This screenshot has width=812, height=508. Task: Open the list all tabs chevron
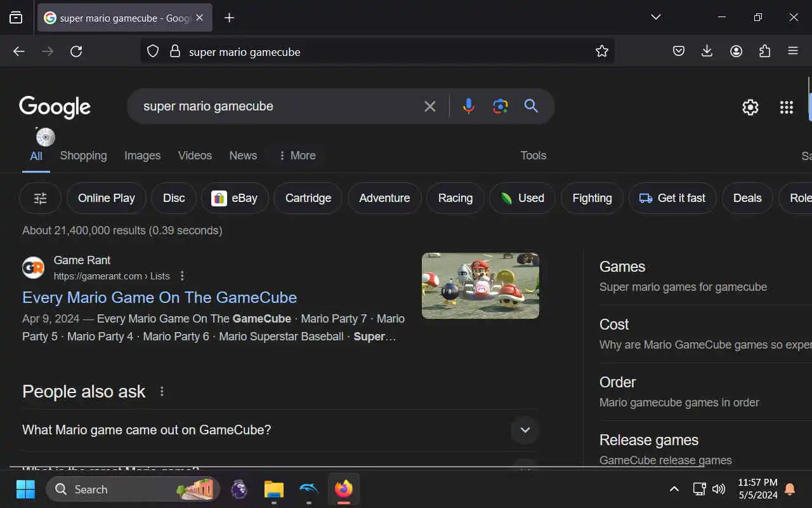pyautogui.click(x=656, y=17)
